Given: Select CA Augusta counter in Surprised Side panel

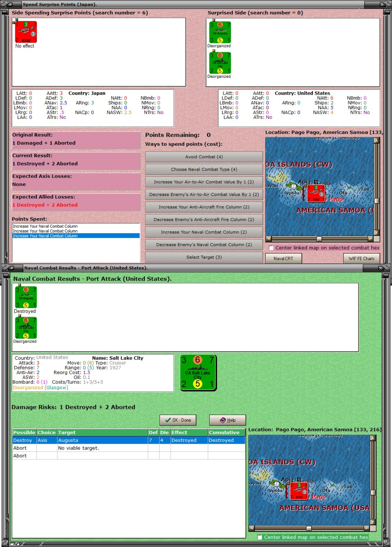Looking at the screenshot, I should [220, 32].
